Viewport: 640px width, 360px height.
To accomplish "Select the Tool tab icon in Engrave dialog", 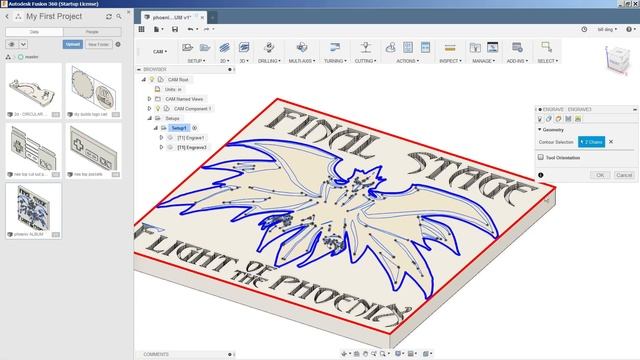I will coord(540,119).
